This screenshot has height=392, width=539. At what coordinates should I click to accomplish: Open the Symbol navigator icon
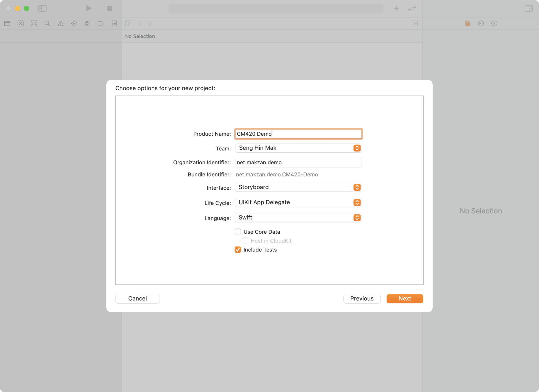coord(34,24)
